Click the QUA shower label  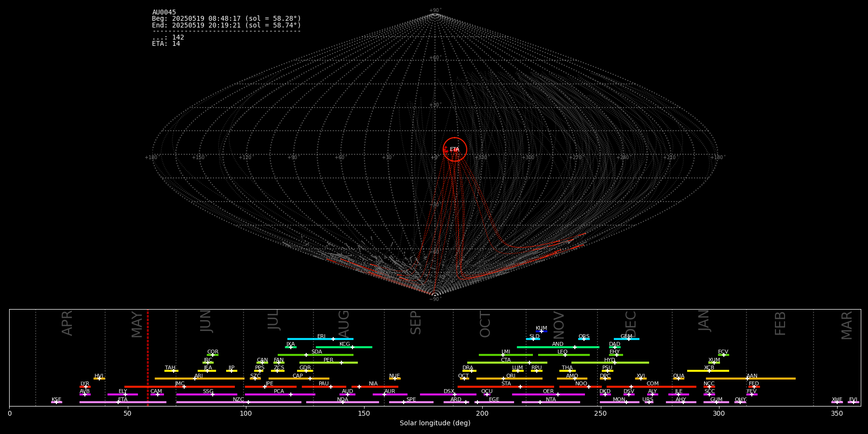(x=678, y=376)
